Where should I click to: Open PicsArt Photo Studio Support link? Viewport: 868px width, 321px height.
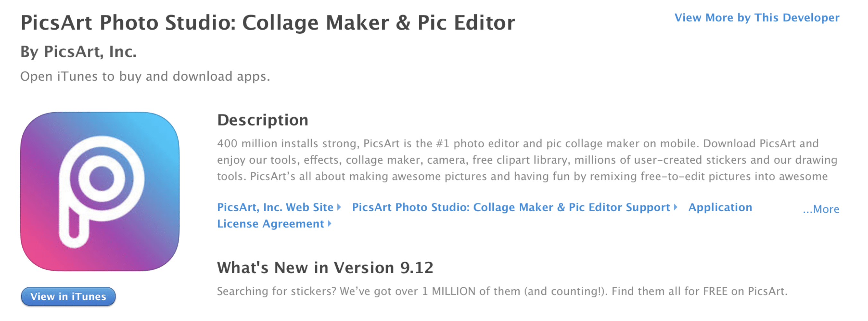click(x=511, y=207)
